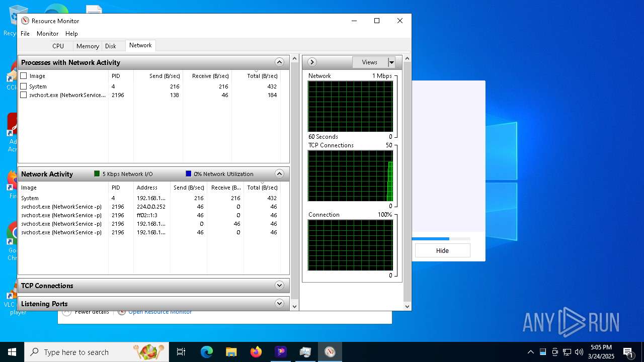644x362 pixels.
Task: Click the Resource Monitor title bar icon
Action: (x=25, y=21)
